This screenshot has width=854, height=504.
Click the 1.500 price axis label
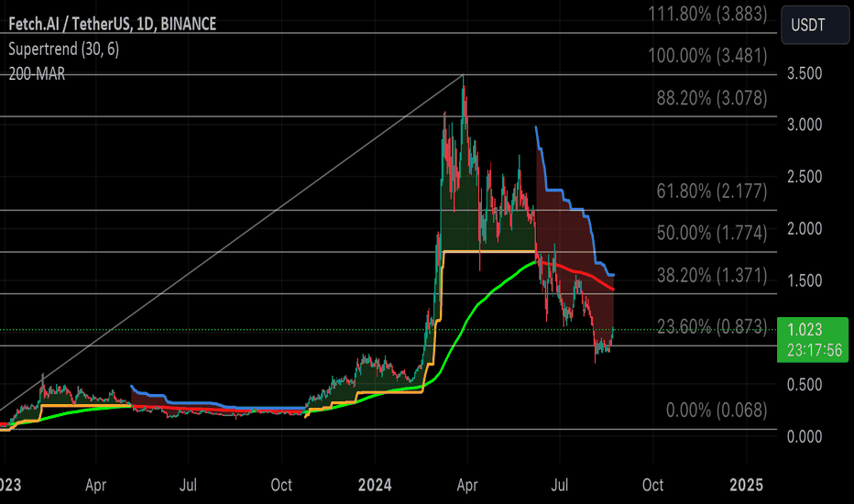click(805, 280)
